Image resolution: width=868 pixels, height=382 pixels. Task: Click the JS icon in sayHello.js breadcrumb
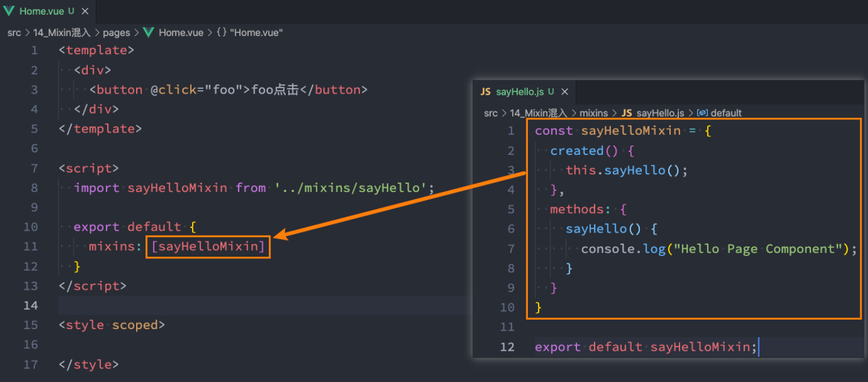click(627, 113)
